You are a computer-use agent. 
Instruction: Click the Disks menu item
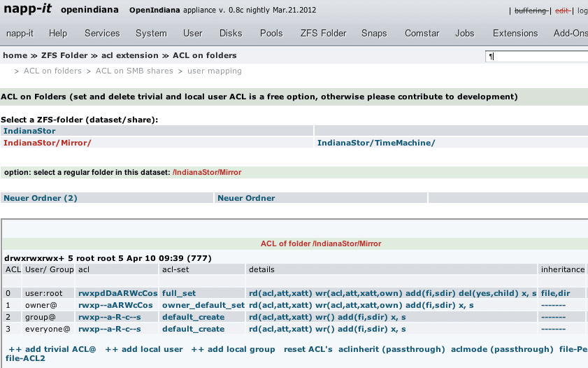pyautogui.click(x=231, y=33)
